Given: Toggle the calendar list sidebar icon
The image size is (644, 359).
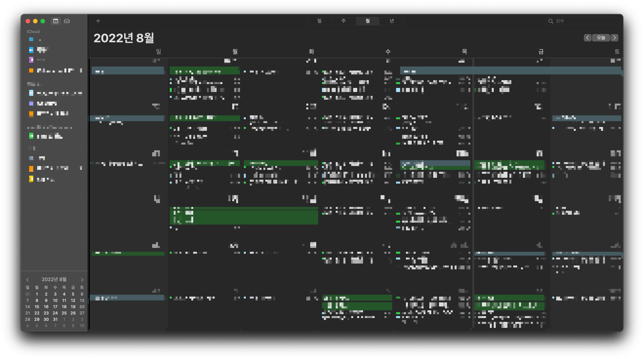Looking at the screenshot, I should point(56,21).
